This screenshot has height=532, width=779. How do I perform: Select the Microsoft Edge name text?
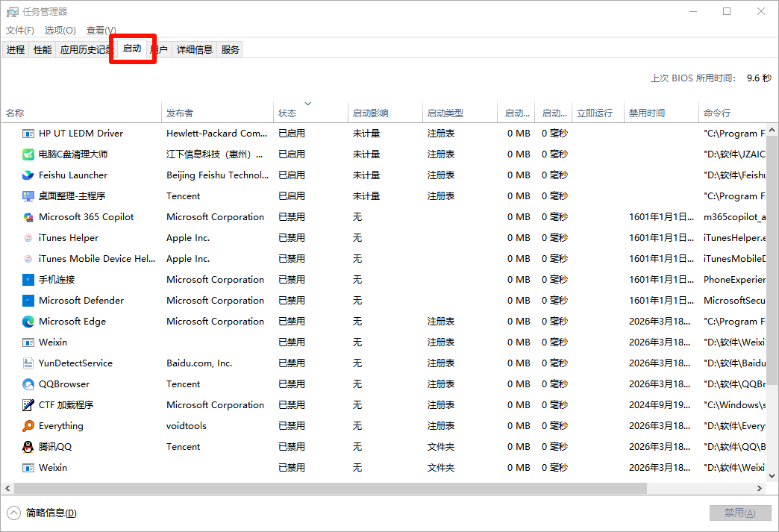coord(72,322)
